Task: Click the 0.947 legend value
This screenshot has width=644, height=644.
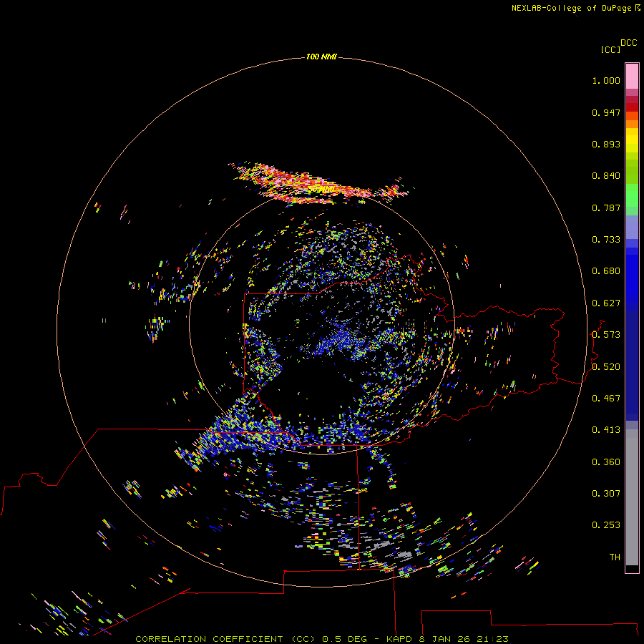Action: click(x=606, y=113)
